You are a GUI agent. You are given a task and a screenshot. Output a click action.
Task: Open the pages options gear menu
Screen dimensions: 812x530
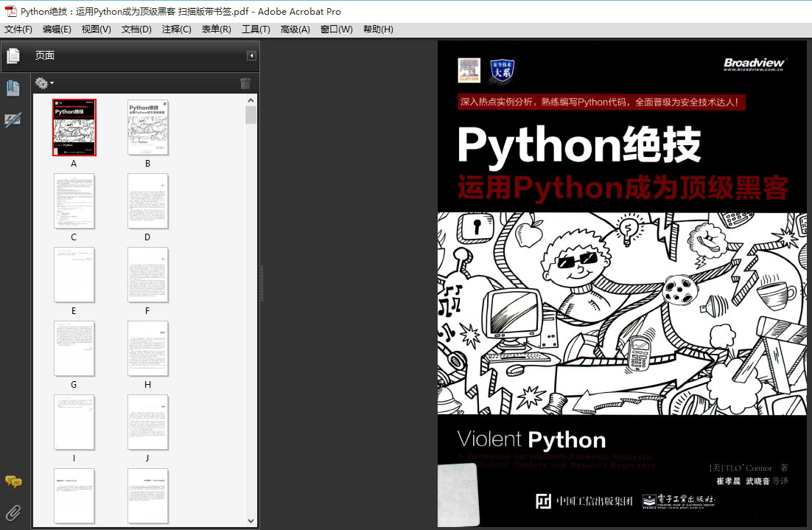coord(44,83)
